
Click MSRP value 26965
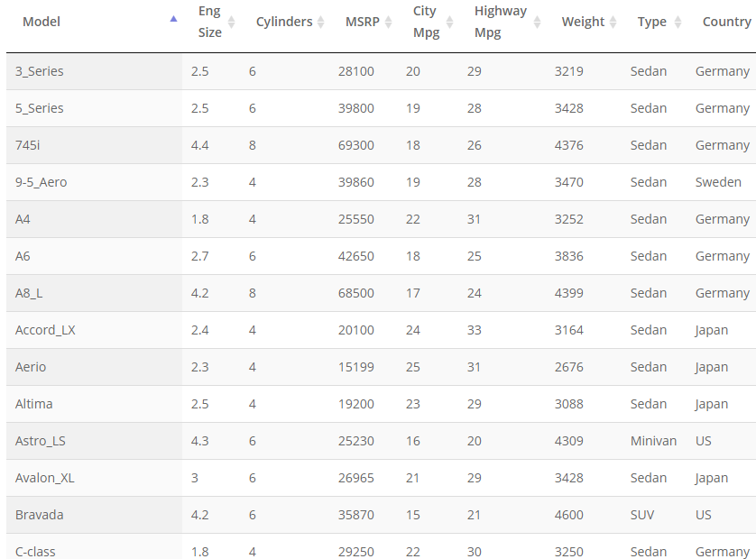click(x=355, y=478)
